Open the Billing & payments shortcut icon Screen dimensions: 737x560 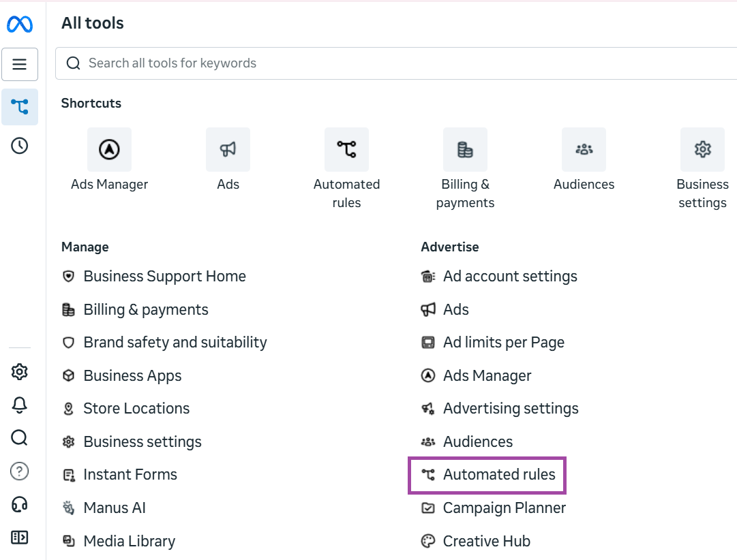point(465,149)
